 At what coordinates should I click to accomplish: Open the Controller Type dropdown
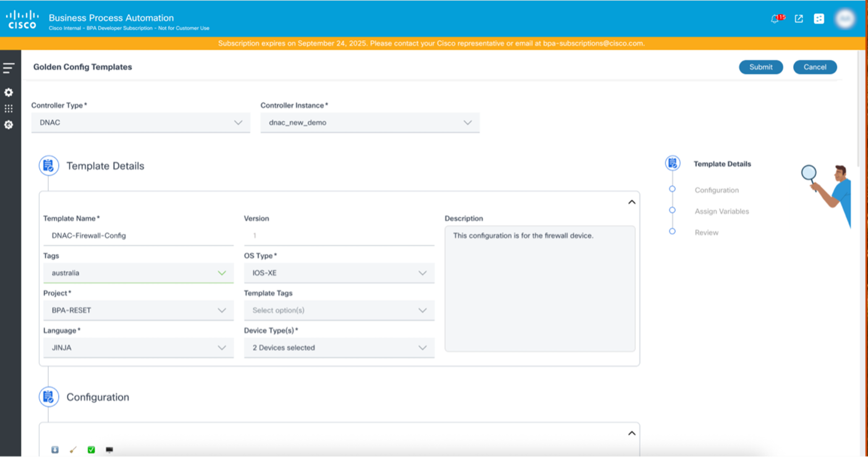[x=141, y=122]
